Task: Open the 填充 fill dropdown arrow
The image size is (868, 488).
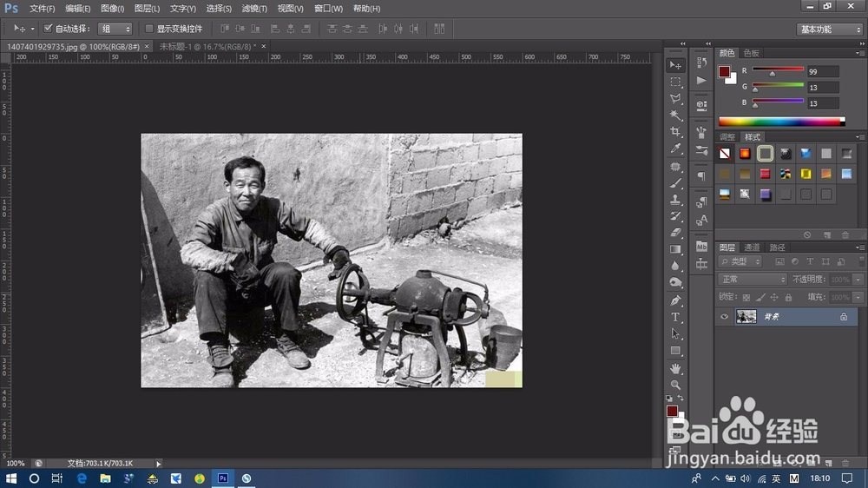Action: [858, 298]
